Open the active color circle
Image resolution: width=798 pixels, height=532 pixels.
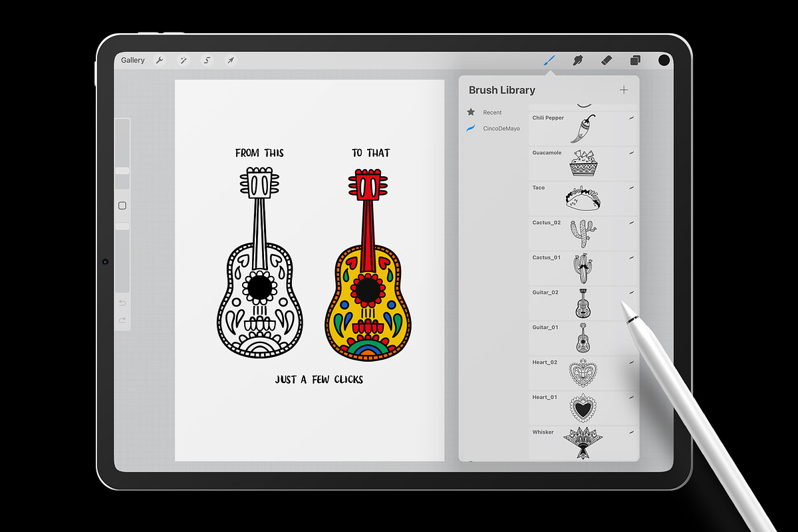[x=664, y=61]
